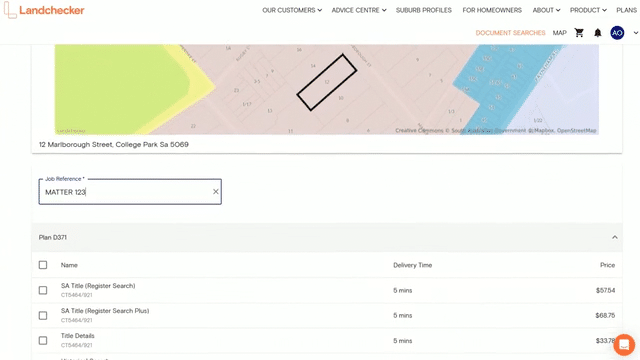The height and width of the screenshot is (360, 640).
Task: Go to Landchecker home logo
Action: (x=44, y=10)
